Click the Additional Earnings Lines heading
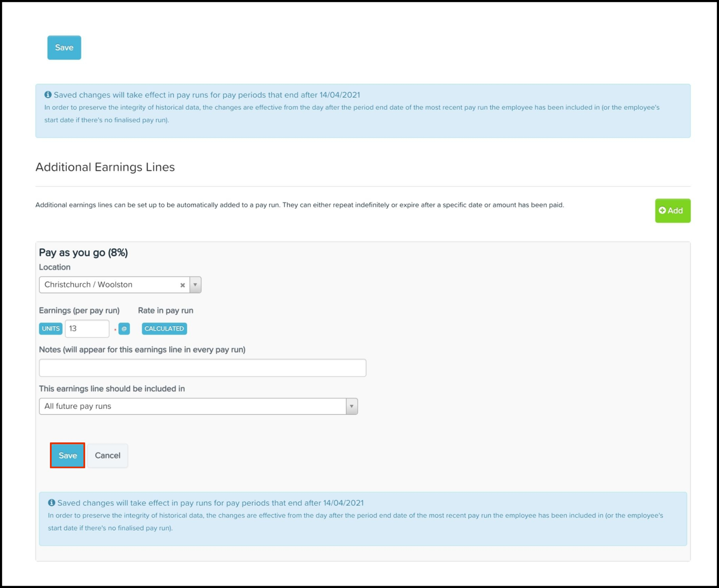Image resolution: width=719 pixels, height=588 pixels. [x=105, y=167]
